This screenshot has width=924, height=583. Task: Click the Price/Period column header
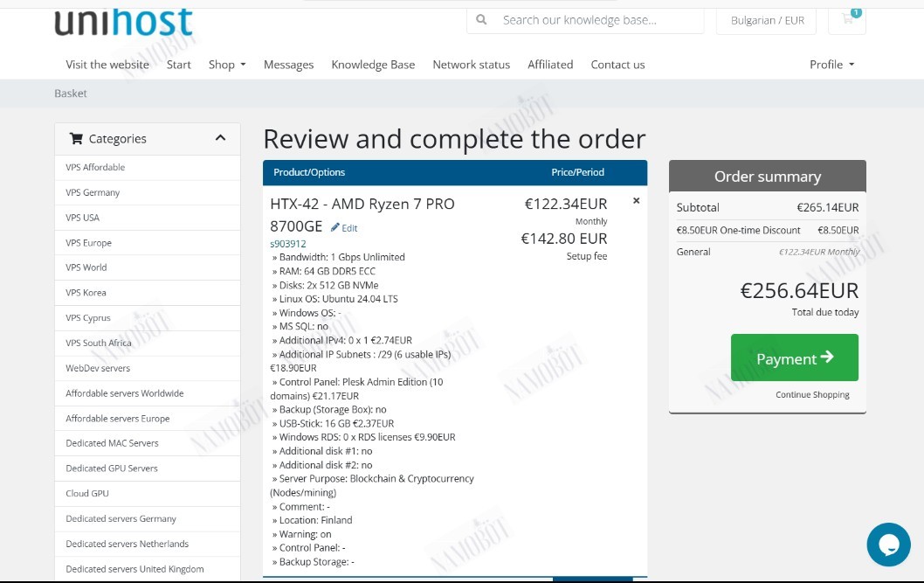577,172
